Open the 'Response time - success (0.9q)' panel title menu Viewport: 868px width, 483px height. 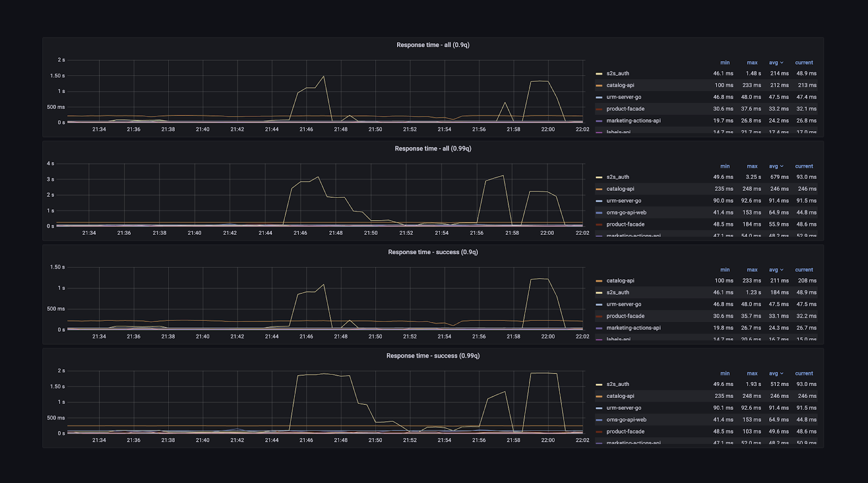(433, 252)
